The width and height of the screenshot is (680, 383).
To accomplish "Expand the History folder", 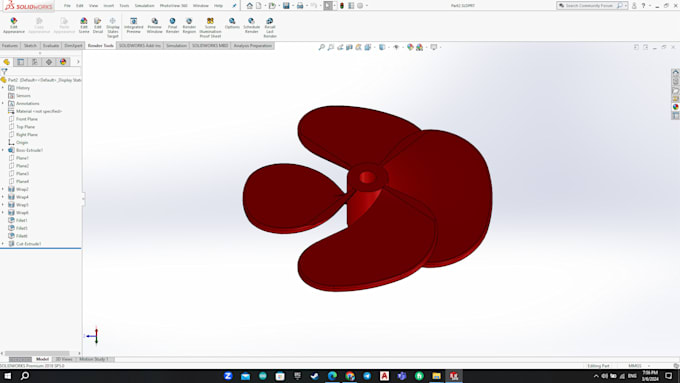I will pos(3,88).
